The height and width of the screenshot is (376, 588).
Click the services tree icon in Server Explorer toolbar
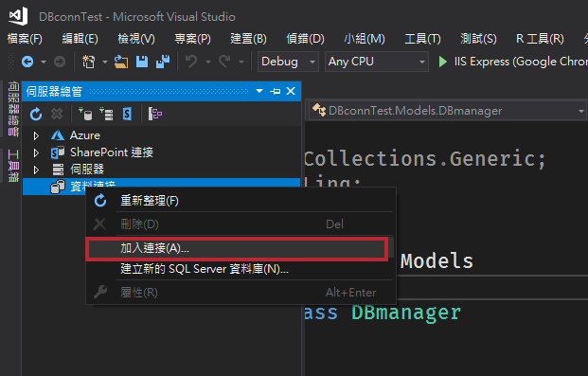[x=155, y=114]
